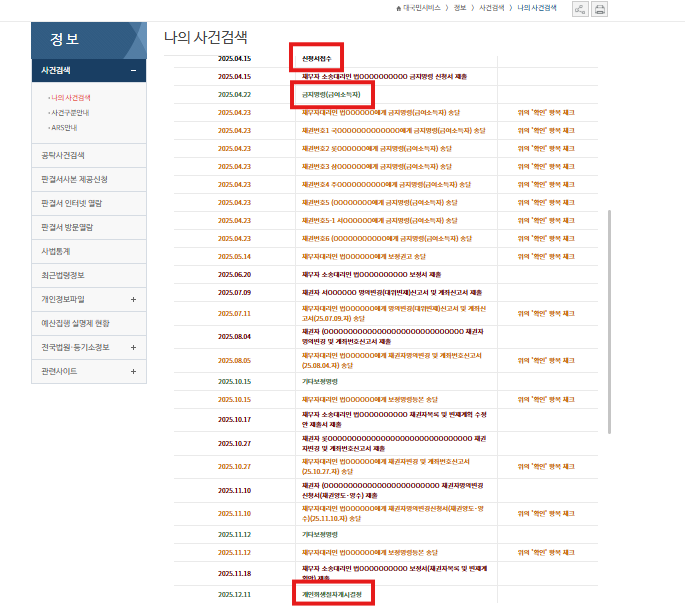Click the 보정권고 송달 entry dated 2025.05.14
The width and height of the screenshot is (685, 606).
(364, 256)
